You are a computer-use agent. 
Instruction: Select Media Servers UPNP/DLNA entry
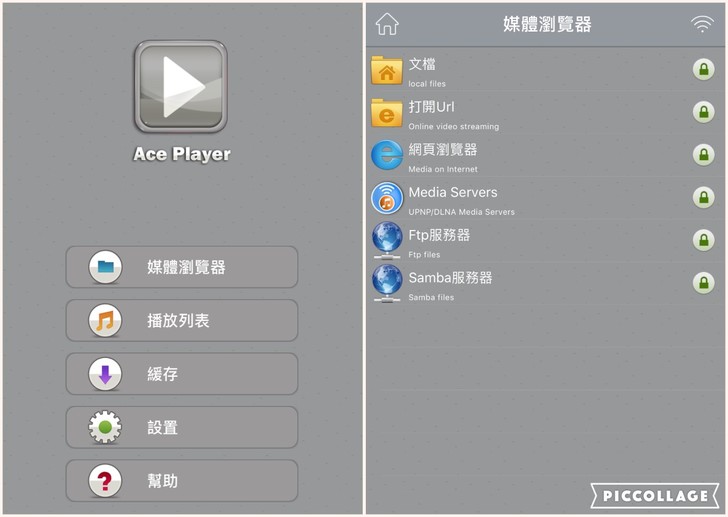[545, 198]
